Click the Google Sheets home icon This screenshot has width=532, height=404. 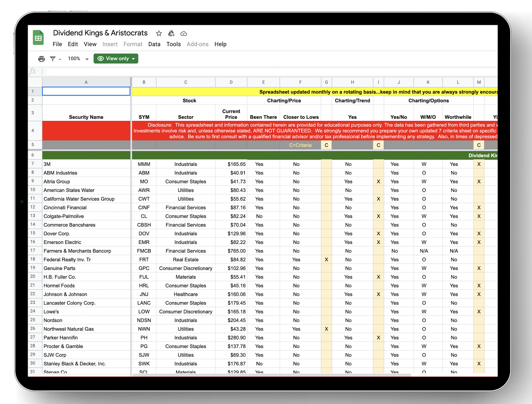point(38,37)
